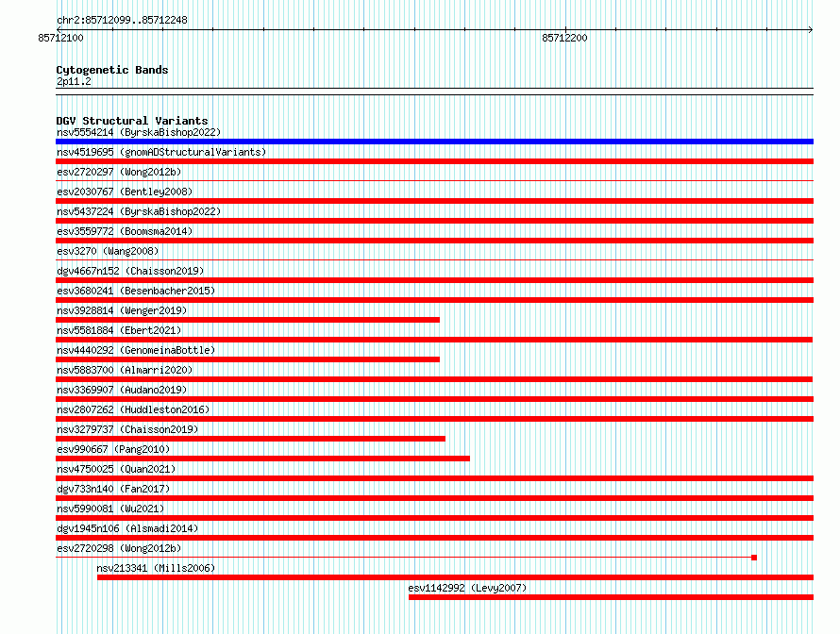Screen dimensions: 840x634
Task: Click dgv733n140 (Fan2017) label
Action: (x=113, y=489)
